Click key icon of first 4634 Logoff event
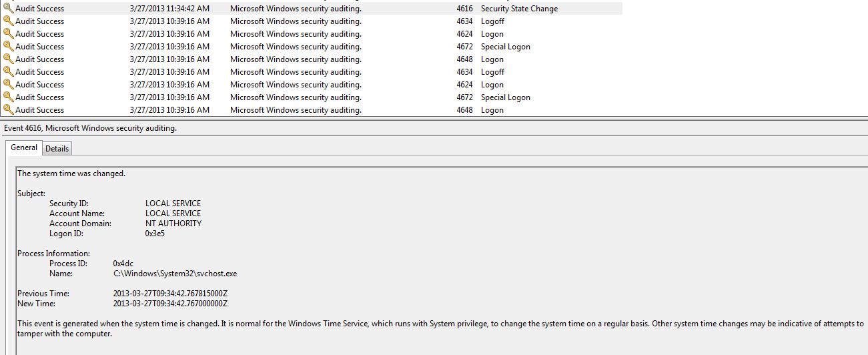The height and width of the screenshot is (355, 868). [8, 21]
